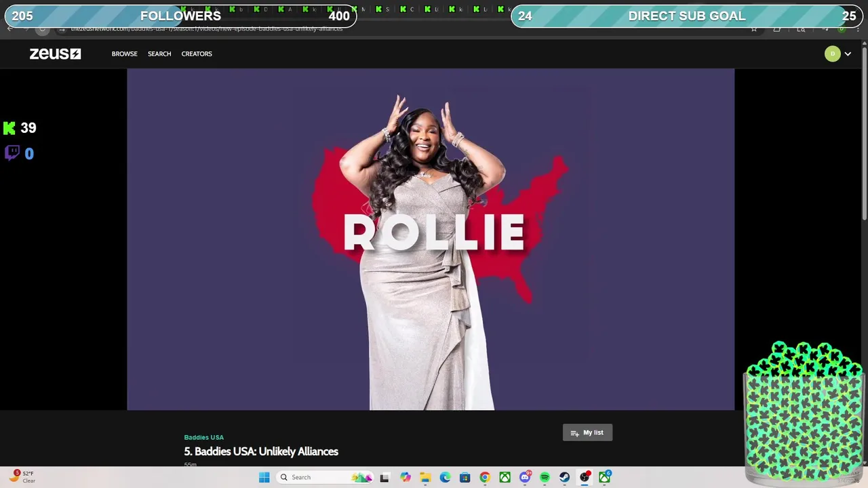Open Microsoft Edge from the taskbar
Viewport: 868px width, 488px height.
click(445, 477)
